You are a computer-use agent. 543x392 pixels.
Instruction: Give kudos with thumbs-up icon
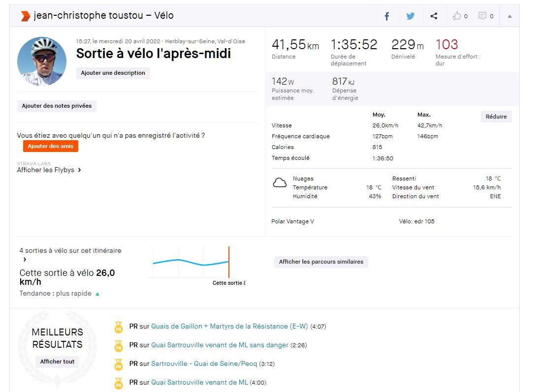(457, 16)
